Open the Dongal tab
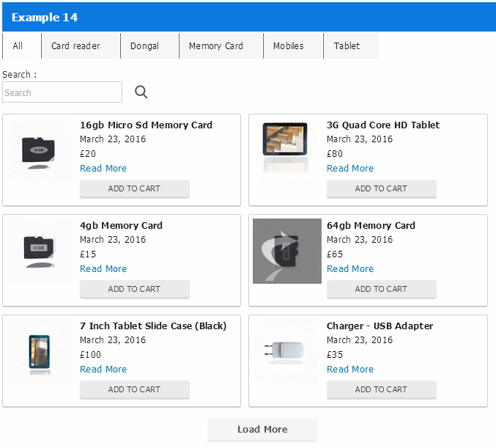496x448 pixels. pyautogui.click(x=149, y=46)
